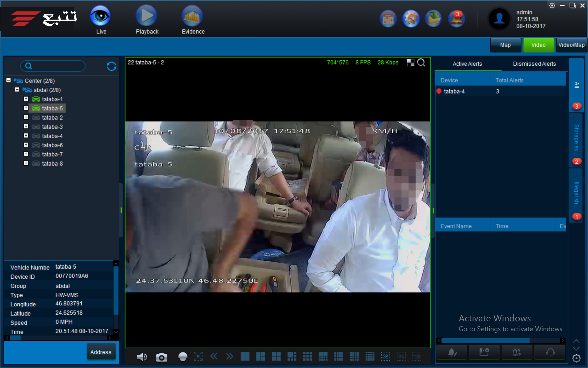This screenshot has width=588, height=368.
Task: Click the Address button
Action: 101,352
